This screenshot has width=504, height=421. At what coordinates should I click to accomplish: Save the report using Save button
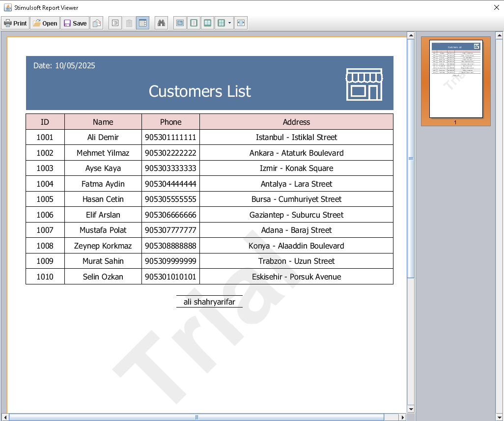click(75, 23)
